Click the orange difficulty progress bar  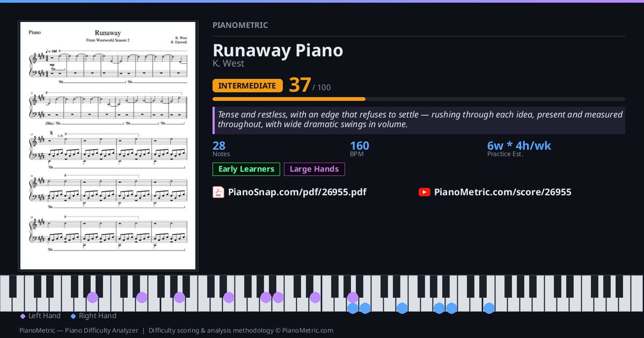click(x=289, y=99)
